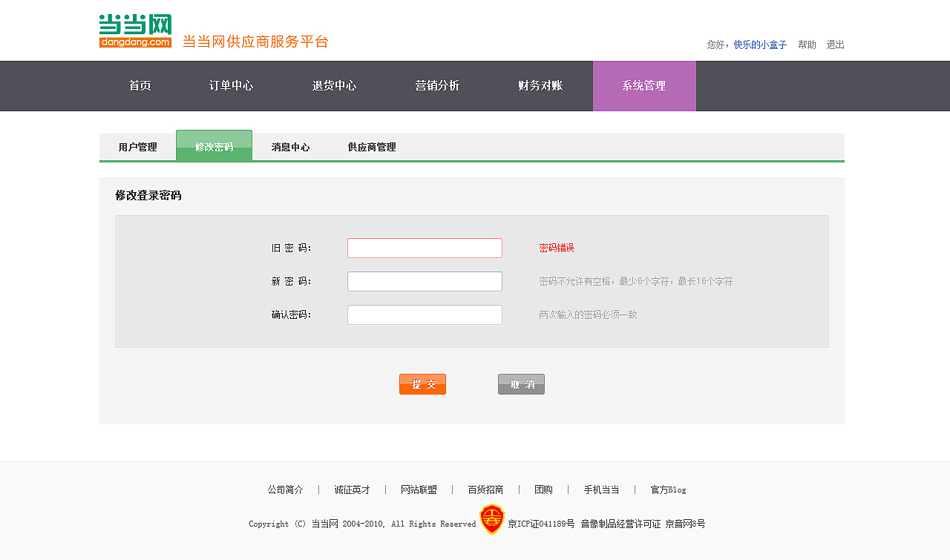The image size is (950, 560).
Task: Open the 消息中心 tab
Action: point(291,146)
